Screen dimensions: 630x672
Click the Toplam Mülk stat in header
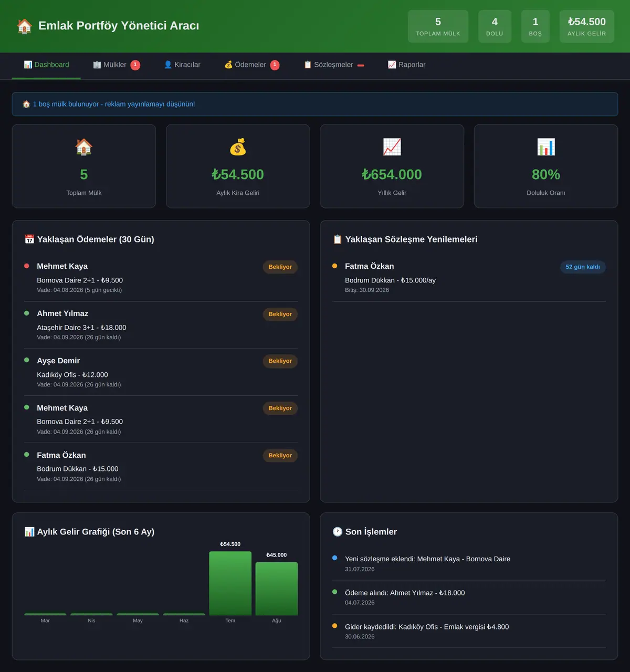point(438,26)
